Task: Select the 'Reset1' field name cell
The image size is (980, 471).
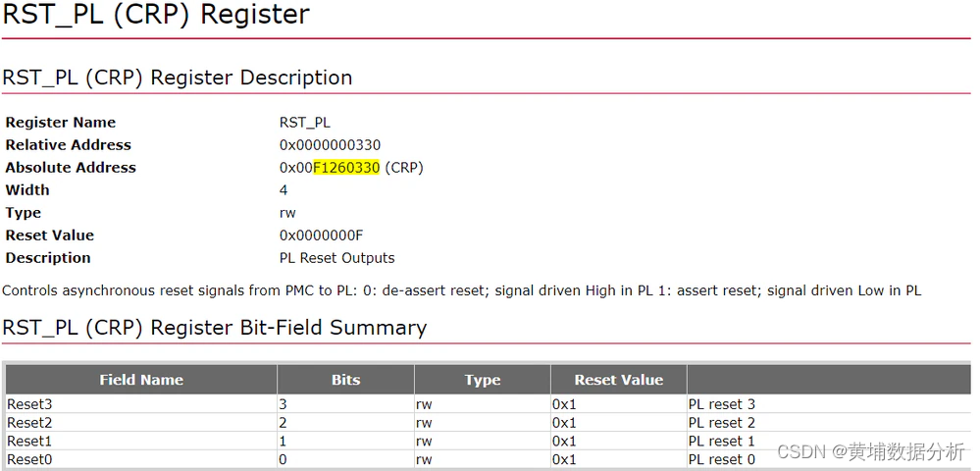Action: tap(141, 441)
